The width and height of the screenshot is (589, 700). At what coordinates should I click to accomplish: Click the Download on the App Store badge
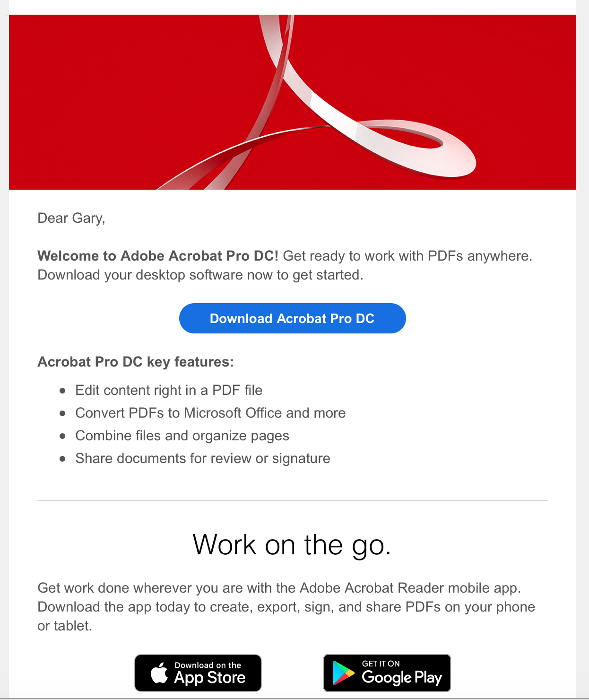pos(198,673)
